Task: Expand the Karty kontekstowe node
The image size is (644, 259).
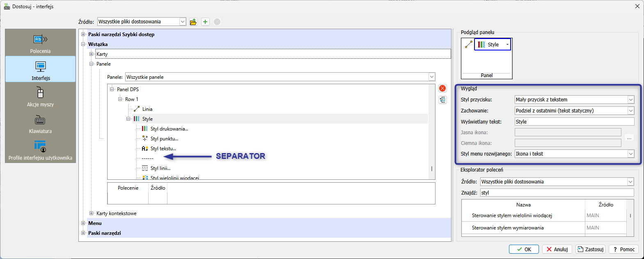Action: [92, 213]
